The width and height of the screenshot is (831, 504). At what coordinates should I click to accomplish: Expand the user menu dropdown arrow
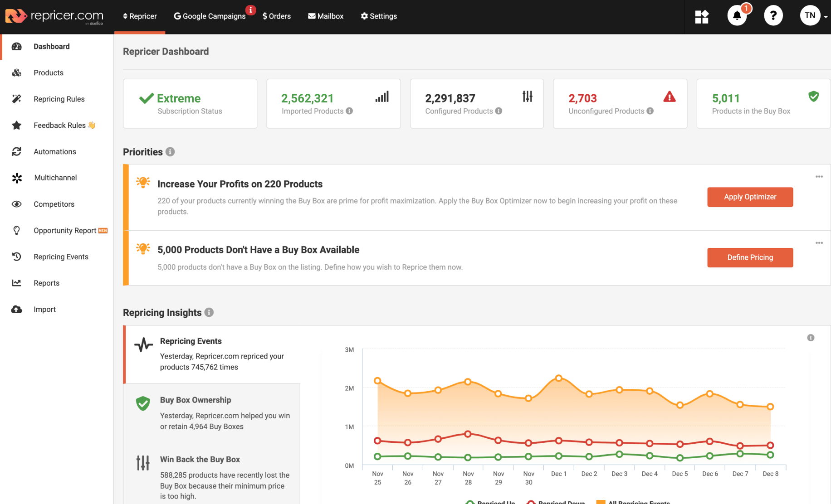pos(826,17)
